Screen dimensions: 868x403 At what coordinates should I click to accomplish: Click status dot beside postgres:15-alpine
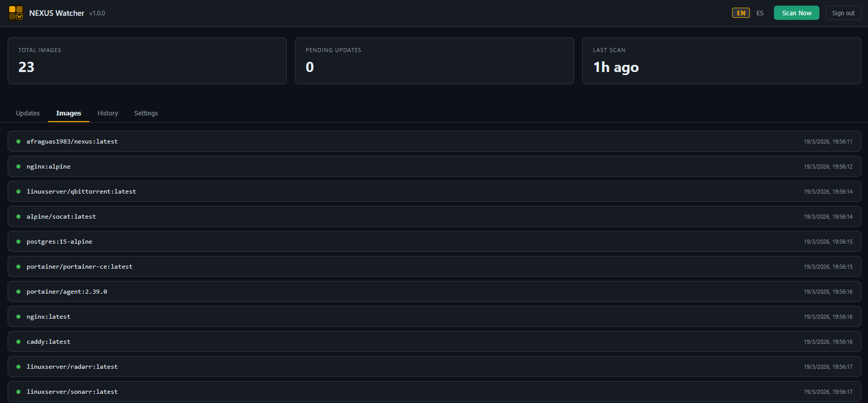pos(18,242)
